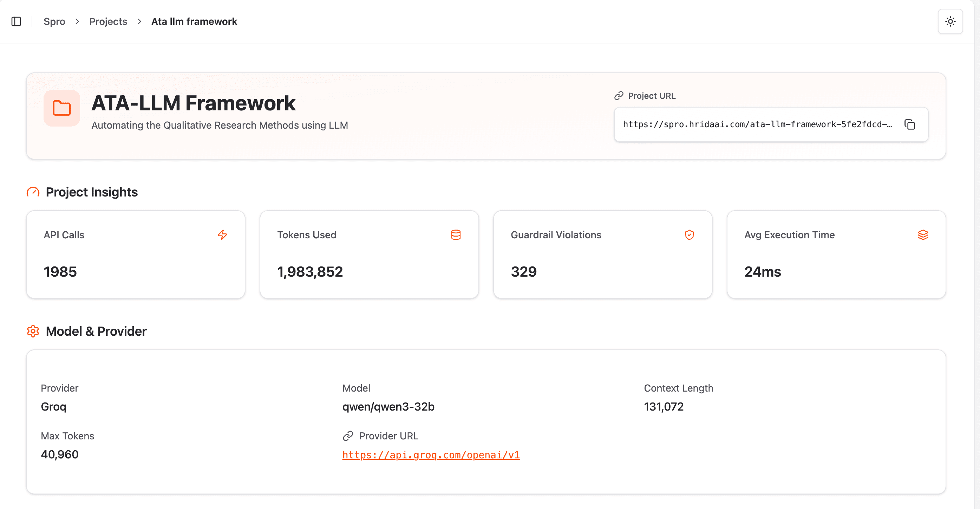Go to Spro in the breadcrumb
The width and height of the screenshot is (980, 509).
click(x=54, y=21)
